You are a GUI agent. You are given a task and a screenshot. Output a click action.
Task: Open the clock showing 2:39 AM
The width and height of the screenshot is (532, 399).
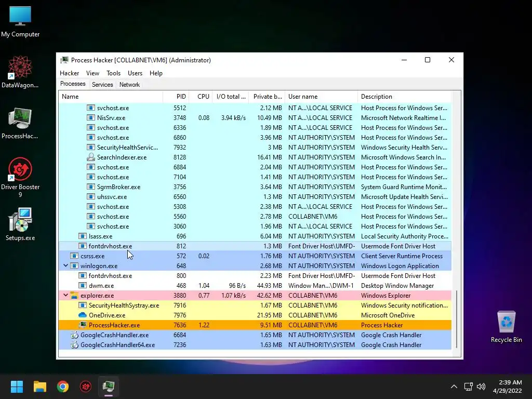tap(507, 387)
